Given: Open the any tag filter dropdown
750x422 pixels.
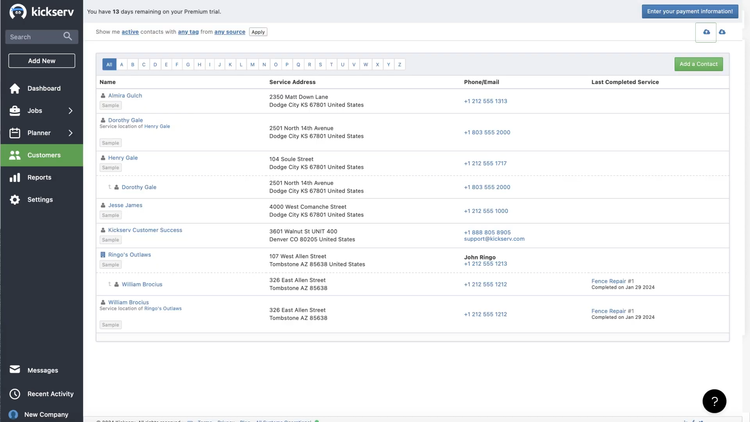Looking at the screenshot, I should (x=188, y=32).
